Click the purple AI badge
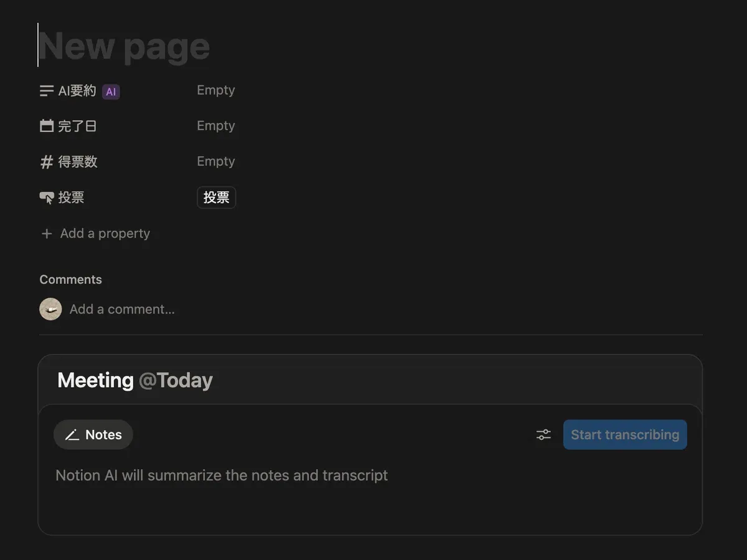 pos(111,91)
